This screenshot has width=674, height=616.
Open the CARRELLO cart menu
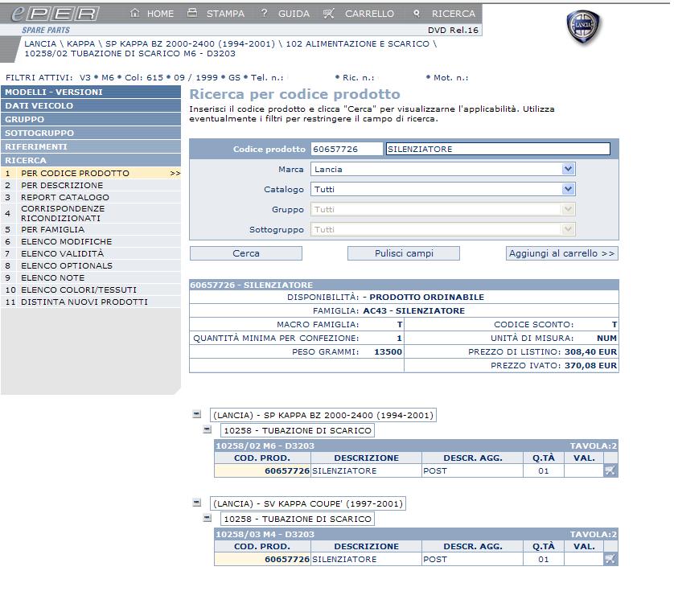tap(369, 14)
